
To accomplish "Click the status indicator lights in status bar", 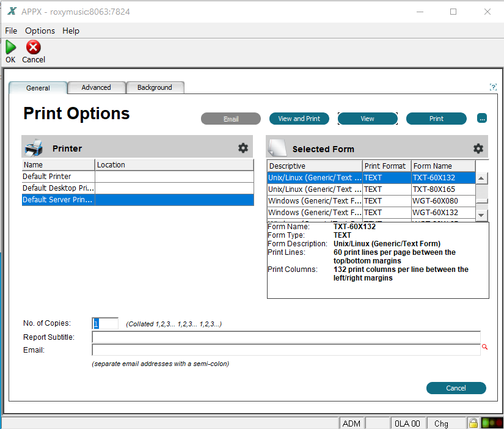I will pyautogui.click(x=492, y=422).
